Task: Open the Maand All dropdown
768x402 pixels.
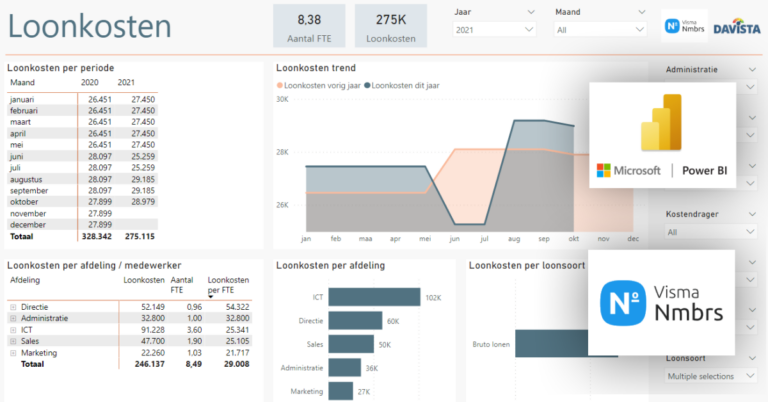Action: (x=600, y=30)
